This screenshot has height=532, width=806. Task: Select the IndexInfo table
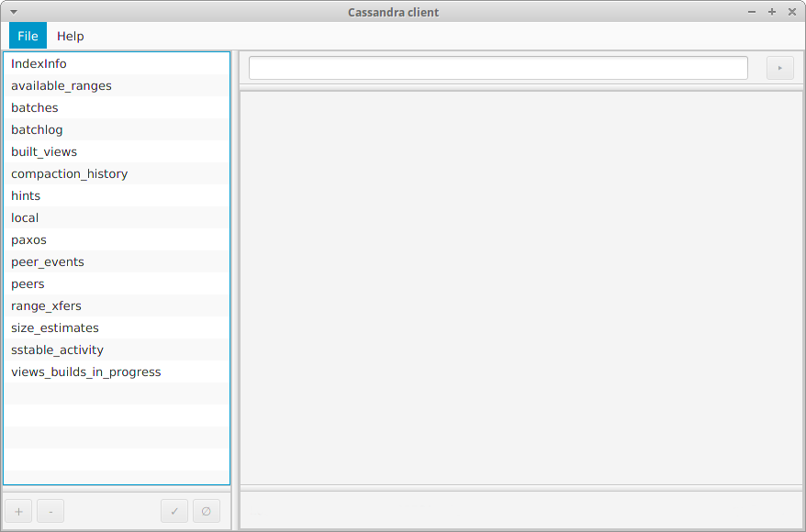117,63
